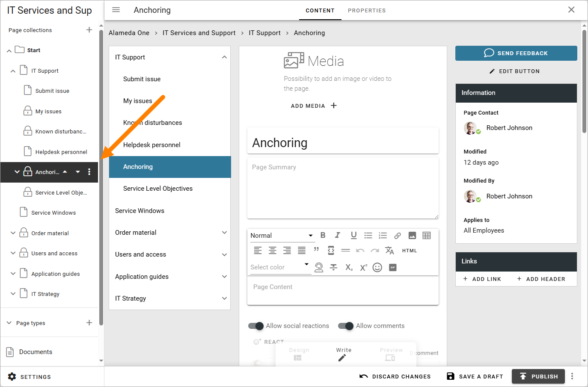Apply strikethrough formatting
This screenshot has height=387, width=588.
(x=333, y=267)
